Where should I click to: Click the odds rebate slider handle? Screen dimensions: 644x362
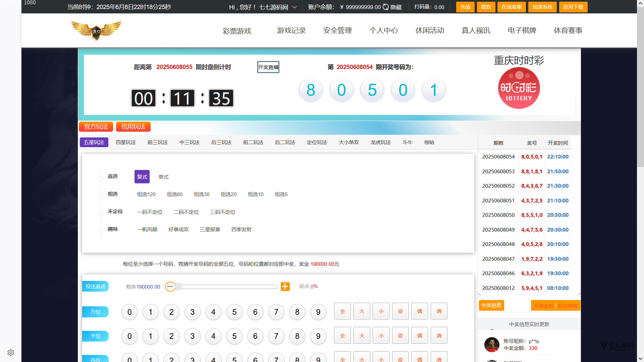(178, 287)
